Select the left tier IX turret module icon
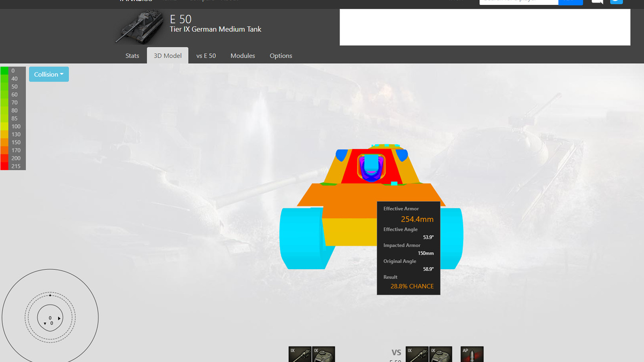The image size is (644, 362). point(324,354)
